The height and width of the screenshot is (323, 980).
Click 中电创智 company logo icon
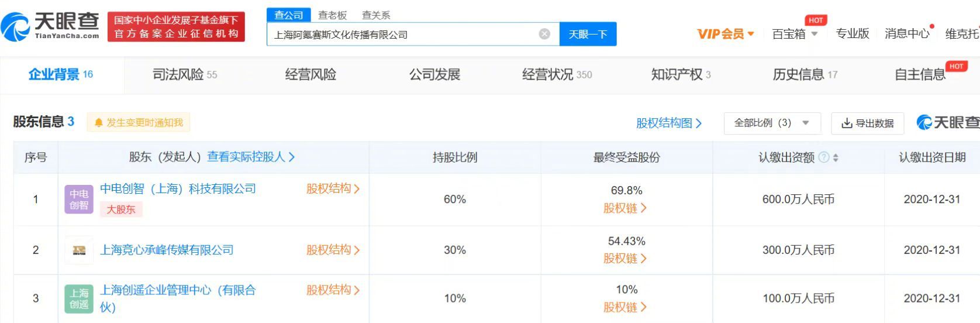tap(79, 200)
